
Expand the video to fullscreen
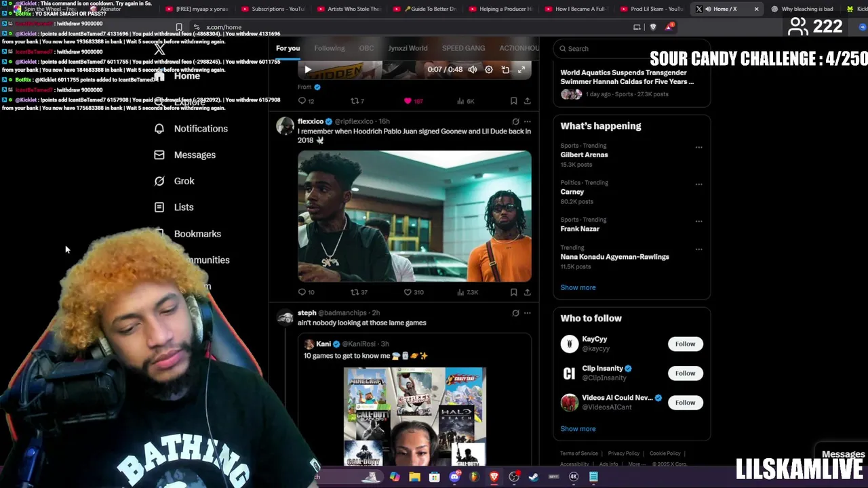click(x=521, y=69)
